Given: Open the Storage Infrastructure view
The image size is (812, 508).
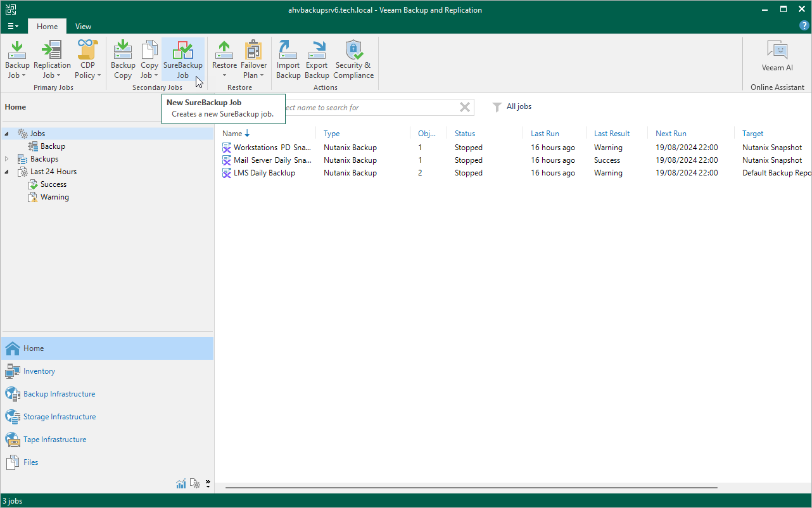Looking at the screenshot, I should (107, 417).
